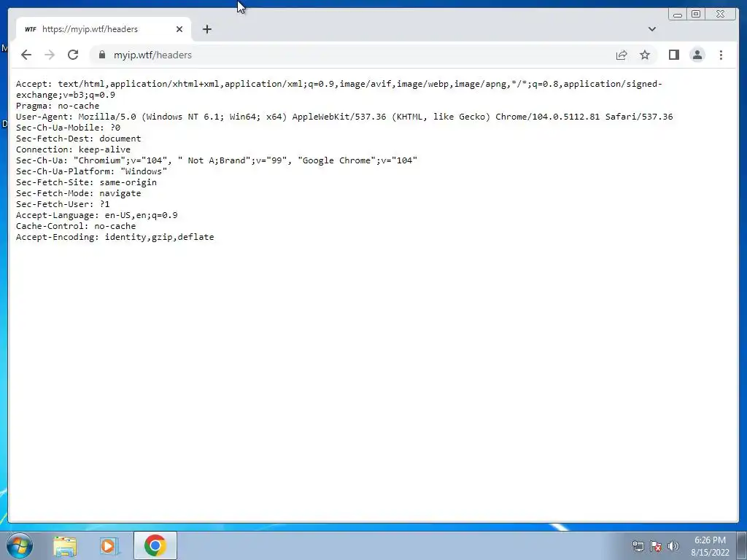Image resolution: width=747 pixels, height=560 pixels.
Task: Expand the tab search chevron
Action: 652,29
